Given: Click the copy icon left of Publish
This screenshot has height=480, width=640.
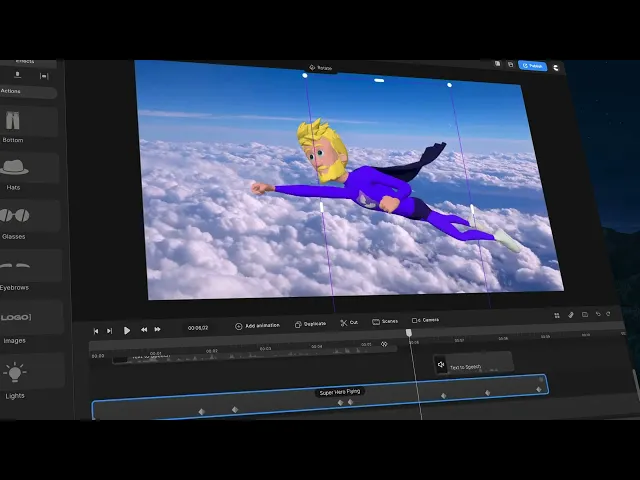Looking at the screenshot, I should click(x=497, y=64).
